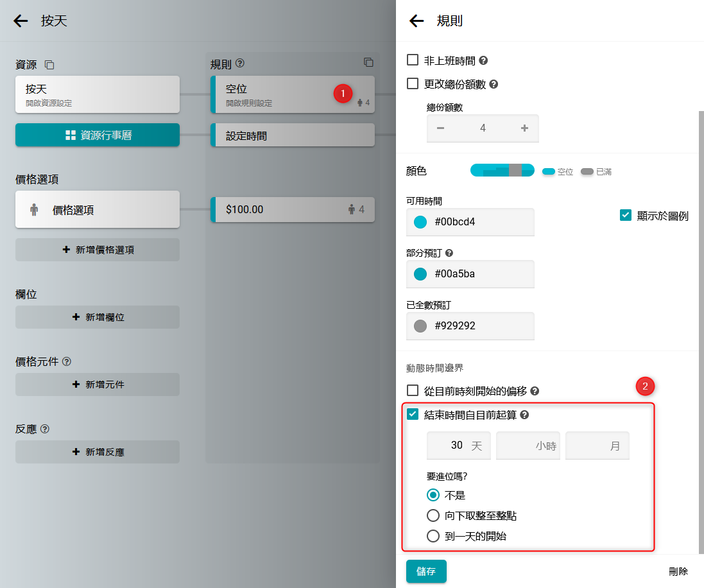Open the 資源行事曆 calendar button
This screenshot has width=704, height=588.
tap(98, 135)
